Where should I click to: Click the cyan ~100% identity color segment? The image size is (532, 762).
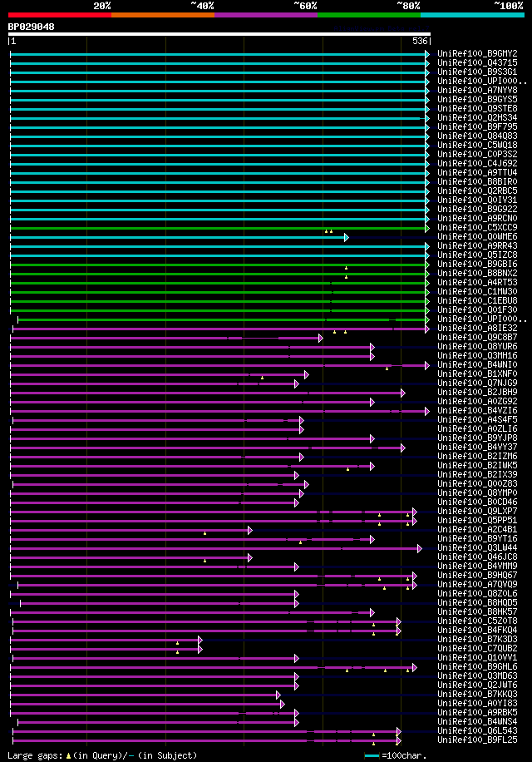(x=472, y=15)
